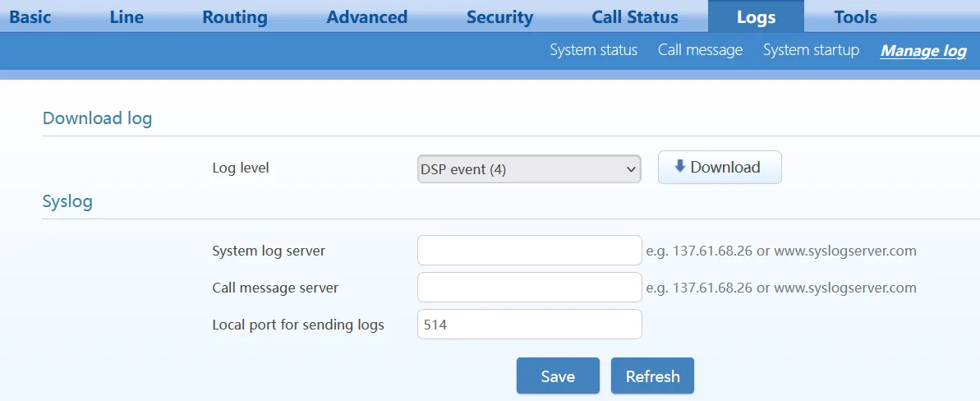The width and height of the screenshot is (980, 401).
Task: Save the syslog settings
Action: pos(558,376)
